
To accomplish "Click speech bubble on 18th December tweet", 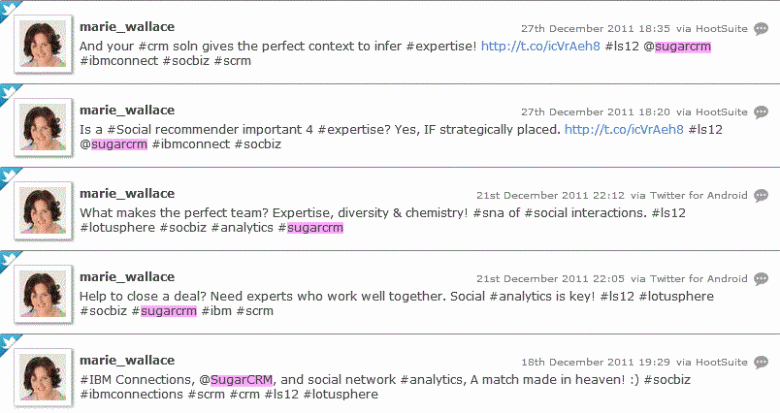I will tap(761, 361).
